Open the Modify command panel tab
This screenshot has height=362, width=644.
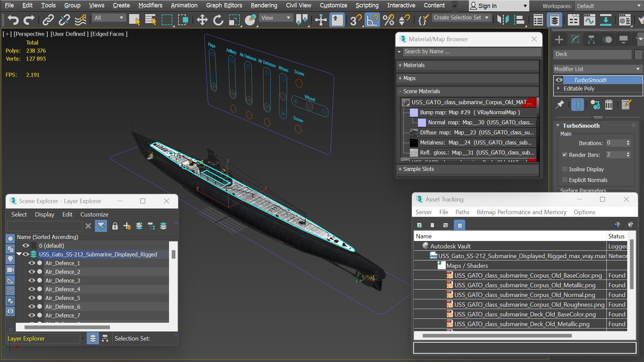(x=575, y=40)
